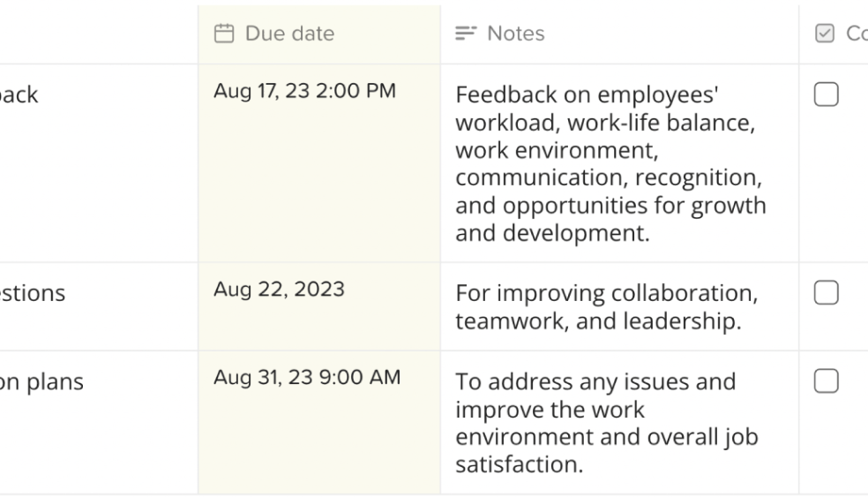Click the empty first-column header cell

[x=97, y=34]
